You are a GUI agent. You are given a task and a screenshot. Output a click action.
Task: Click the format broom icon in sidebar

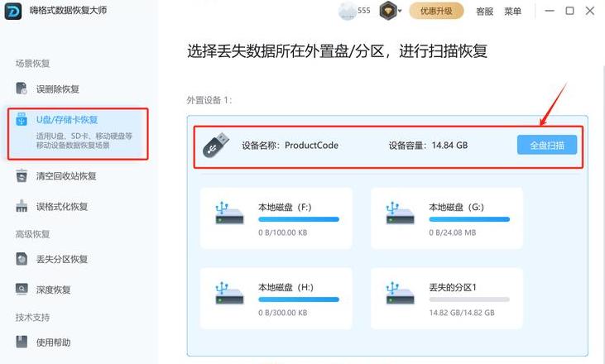coord(22,206)
